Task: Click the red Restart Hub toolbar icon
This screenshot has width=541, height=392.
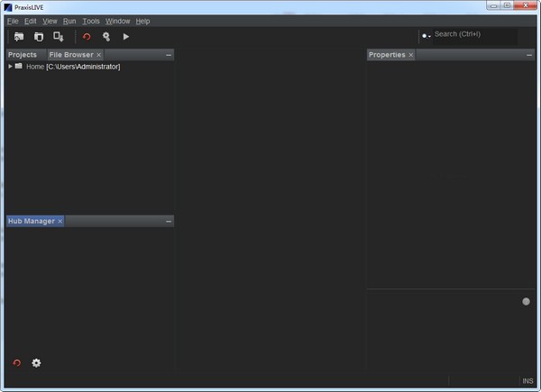Action: coord(87,37)
